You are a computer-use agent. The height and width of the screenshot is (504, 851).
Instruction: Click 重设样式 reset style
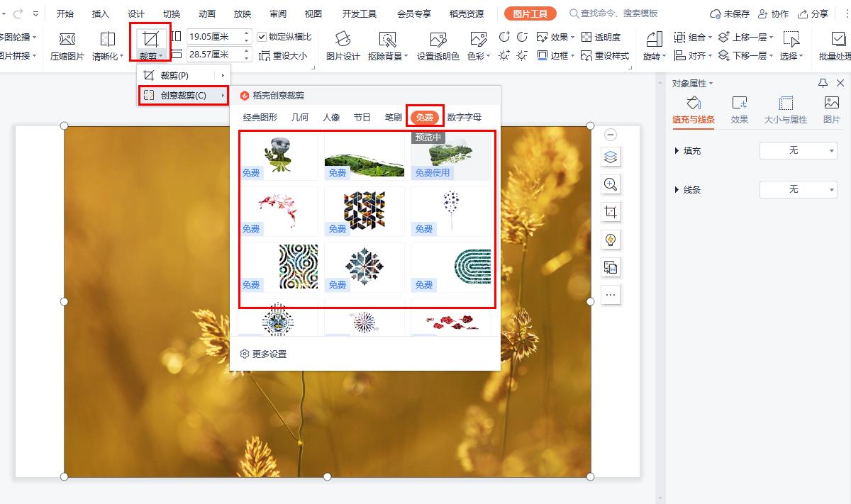[x=605, y=55]
